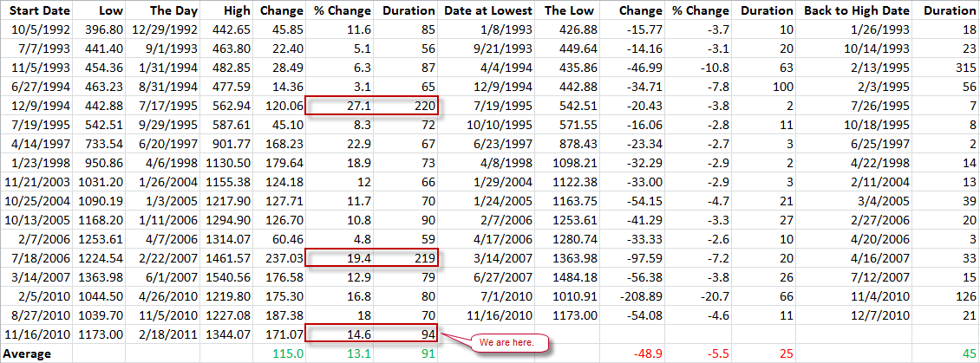The image size is (980, 363).
Task: Select the negative change -15.77
Action: pos(645,29)
